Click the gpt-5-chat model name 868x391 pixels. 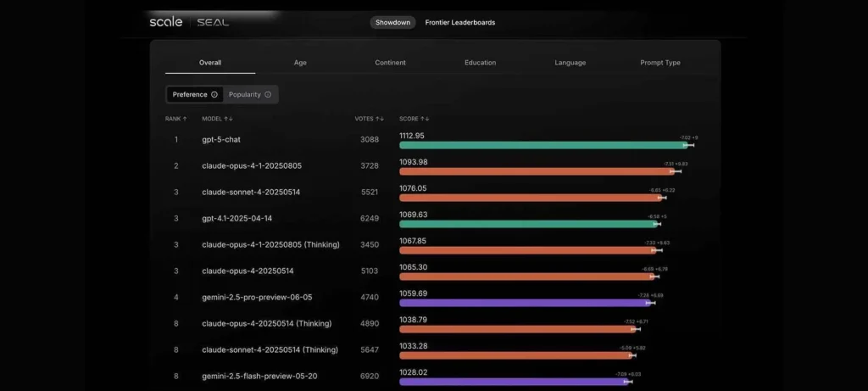point(221,139)
